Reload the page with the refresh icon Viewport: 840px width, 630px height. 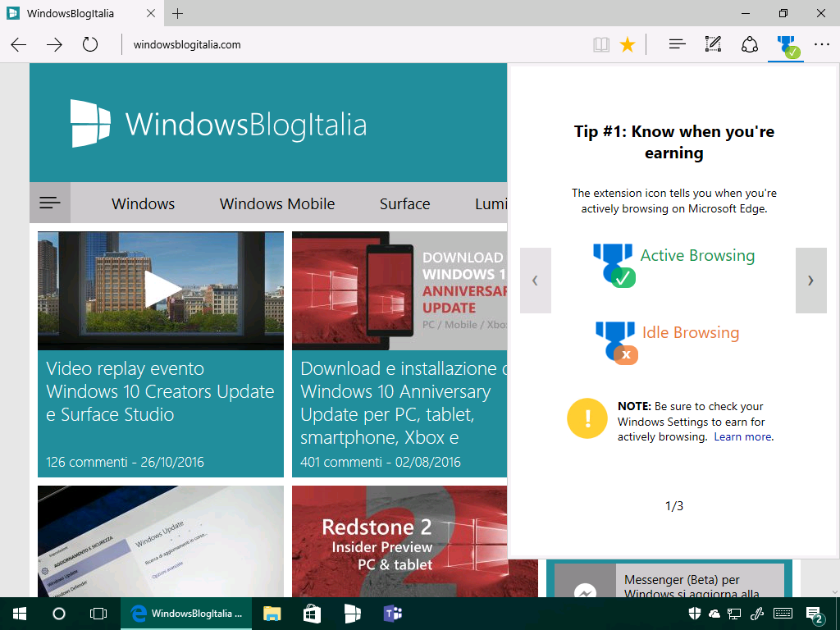(x=90, y=44)
